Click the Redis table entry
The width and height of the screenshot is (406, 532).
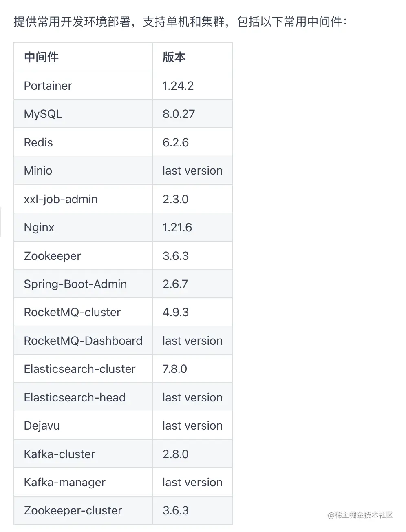click(38, 142)
